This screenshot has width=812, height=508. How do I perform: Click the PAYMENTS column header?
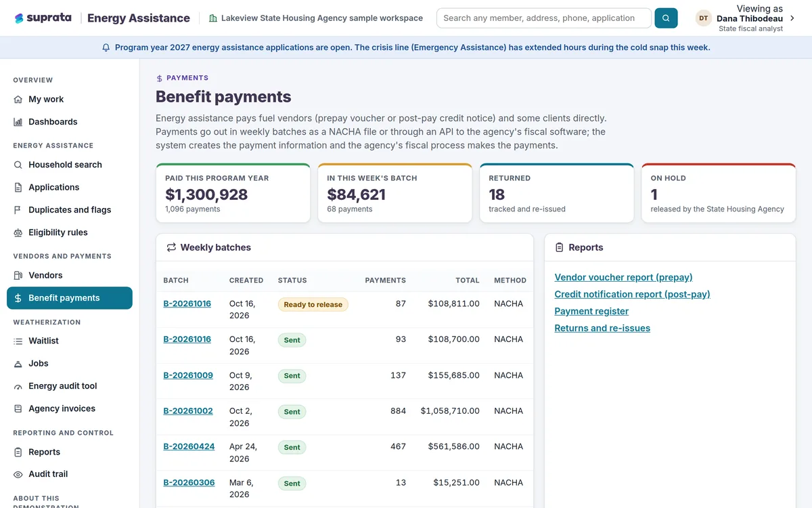tap(386, 280)
